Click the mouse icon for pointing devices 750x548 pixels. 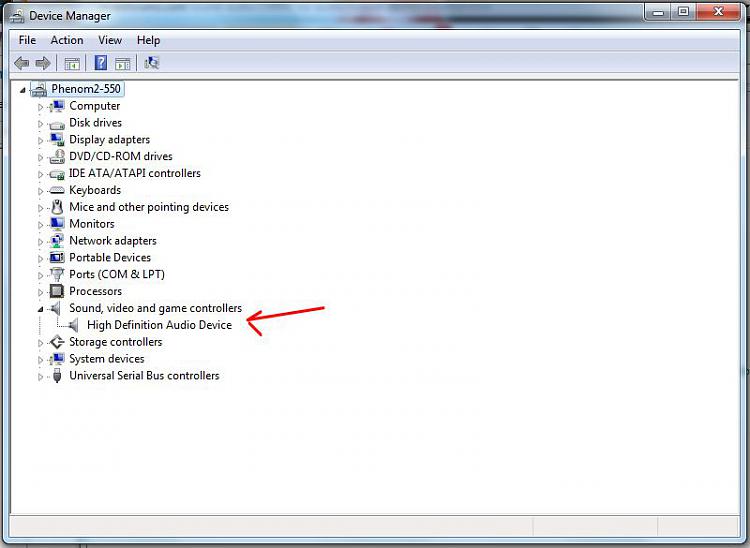click(57, 207)
